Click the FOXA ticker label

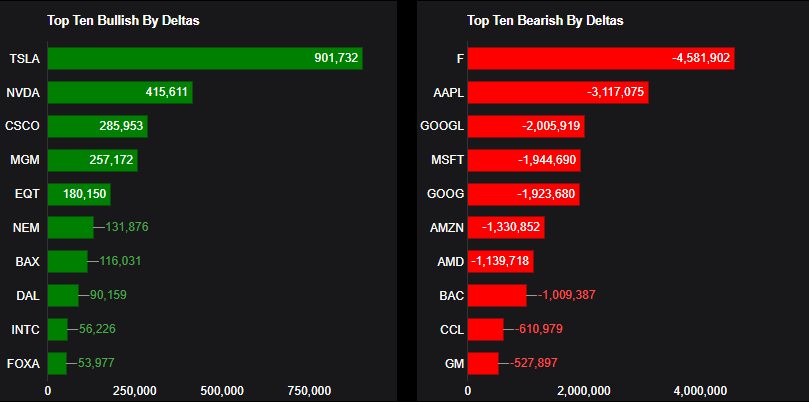(23, 362)
